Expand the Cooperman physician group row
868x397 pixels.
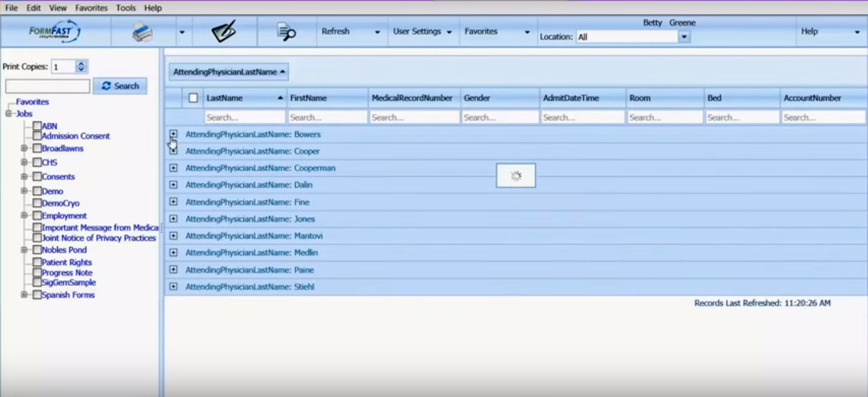point(174,168)
